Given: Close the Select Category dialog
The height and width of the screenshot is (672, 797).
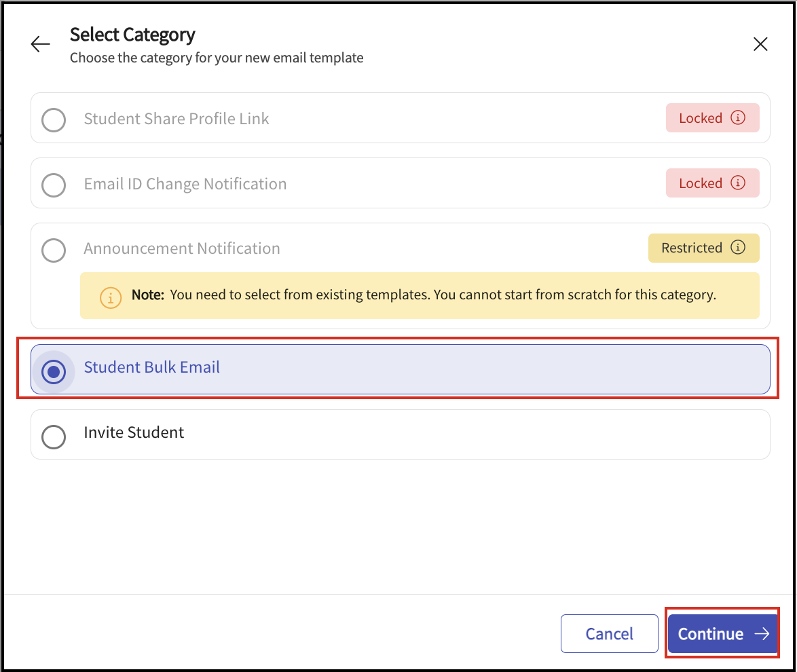Looking at the screenshot, I should [760, 45].
